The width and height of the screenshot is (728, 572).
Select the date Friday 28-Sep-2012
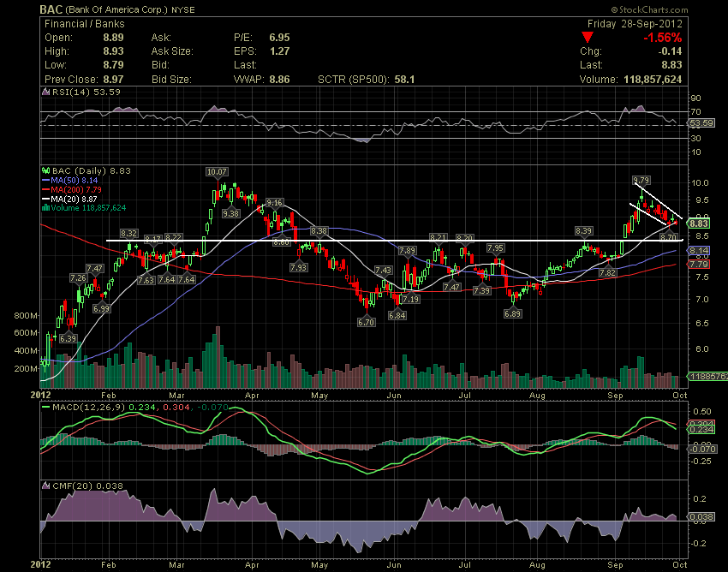pyautogui.click(x=635, y=24)
